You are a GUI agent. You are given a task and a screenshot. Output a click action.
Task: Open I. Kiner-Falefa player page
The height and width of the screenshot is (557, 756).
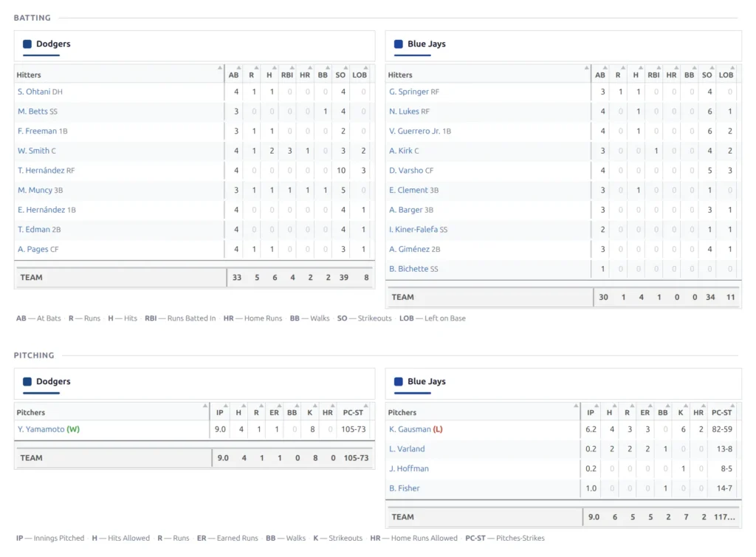(413, 230)
